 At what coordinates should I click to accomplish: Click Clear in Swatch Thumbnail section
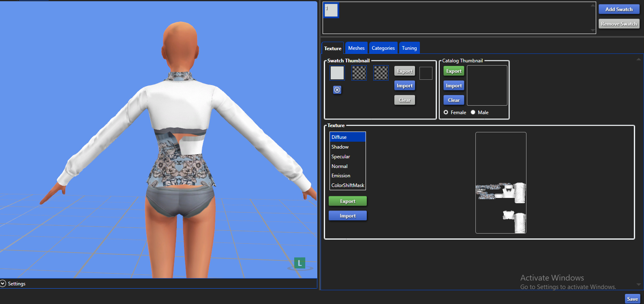404,100
